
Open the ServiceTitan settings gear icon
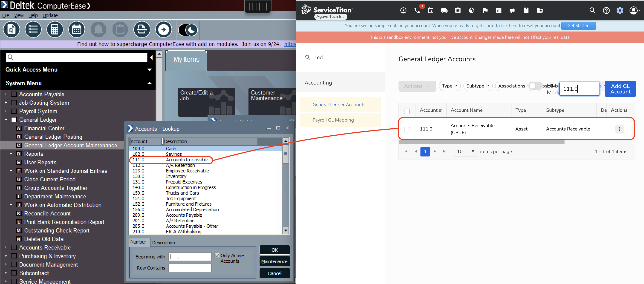pyautogui.click(x=620, y=10)
